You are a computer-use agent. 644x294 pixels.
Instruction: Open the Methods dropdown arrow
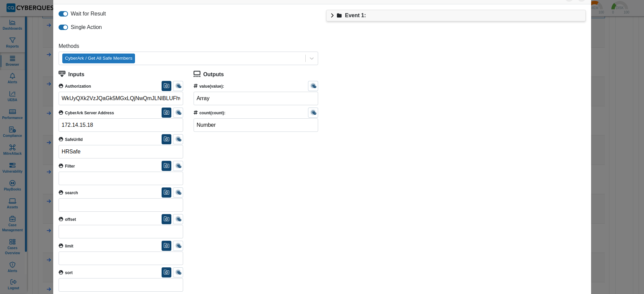(312, 58)
